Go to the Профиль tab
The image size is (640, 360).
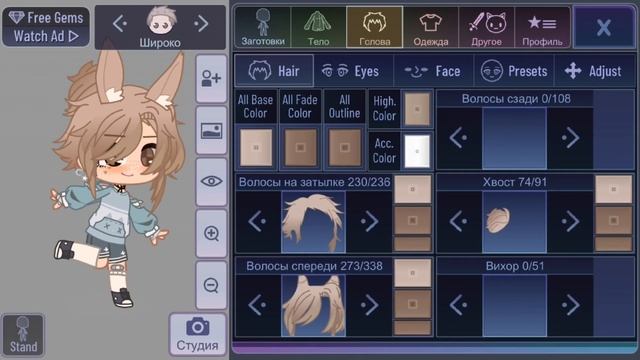tap(542, 27)
